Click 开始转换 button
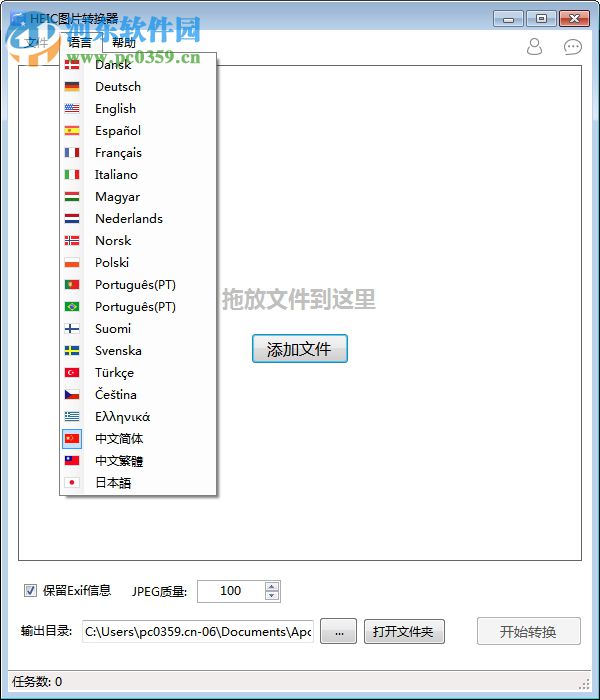Image resolution: width=600 pixels, height=700 pixels. point(529,632)
